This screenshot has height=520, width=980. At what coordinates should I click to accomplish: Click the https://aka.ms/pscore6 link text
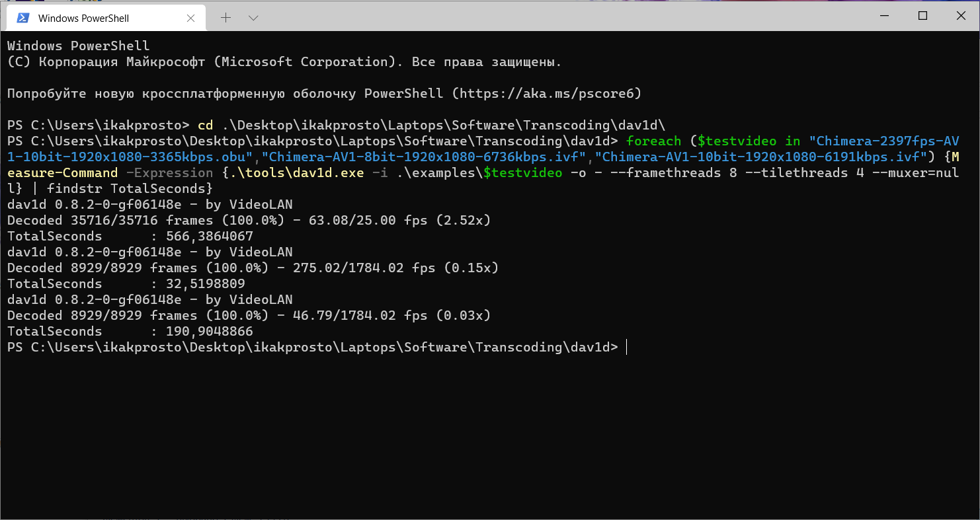(x=546, y=93)
